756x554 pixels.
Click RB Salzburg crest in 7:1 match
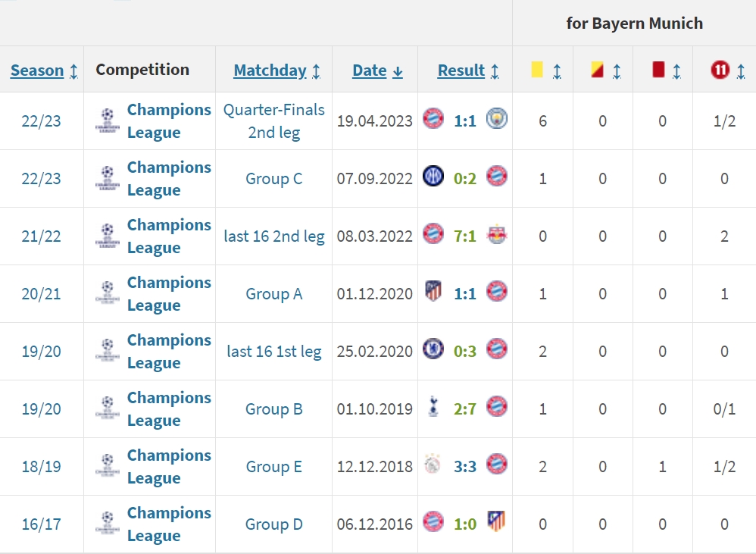(x=497, y=234)
